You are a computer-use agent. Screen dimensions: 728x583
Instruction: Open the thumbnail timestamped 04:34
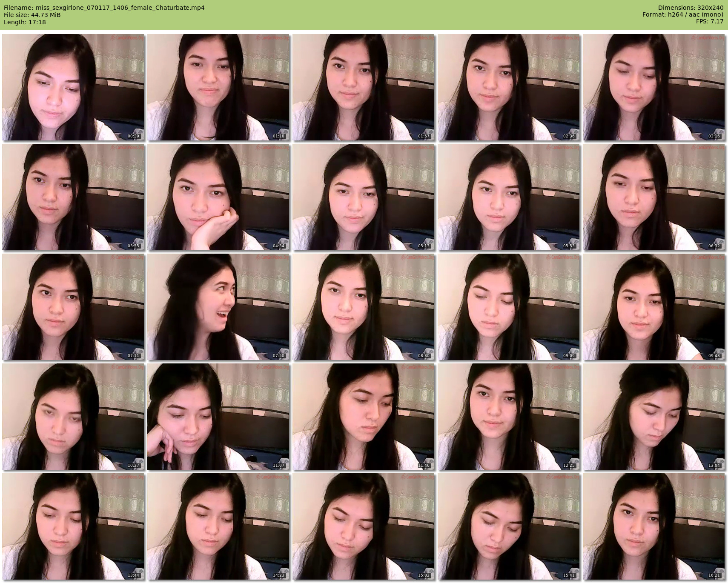pos(218,197)
